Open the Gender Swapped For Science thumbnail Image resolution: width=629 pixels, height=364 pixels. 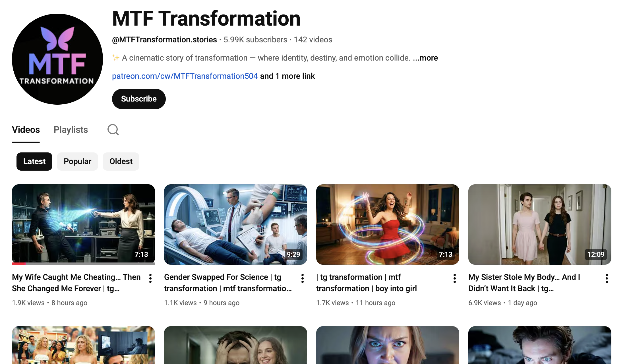pos(235,224)
